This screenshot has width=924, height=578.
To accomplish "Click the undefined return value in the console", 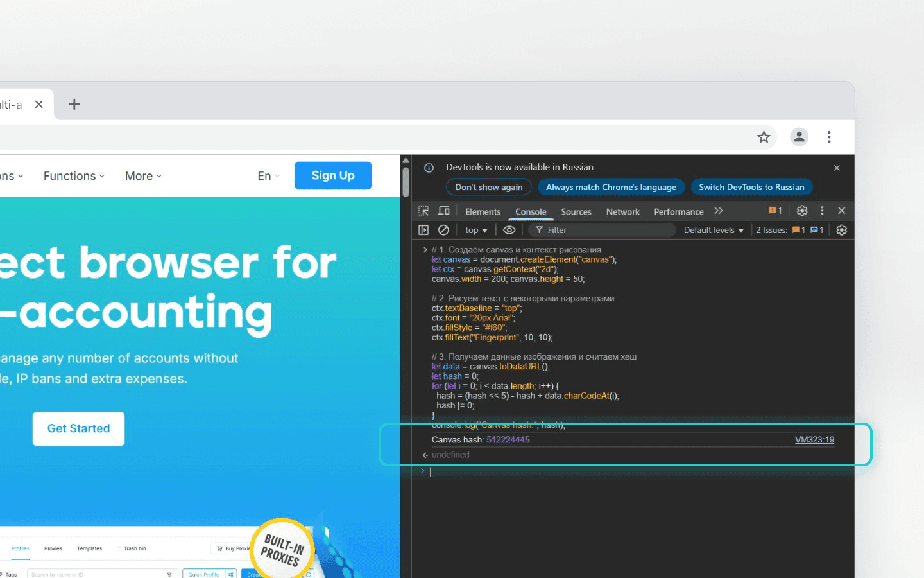I will coord(450,455).
